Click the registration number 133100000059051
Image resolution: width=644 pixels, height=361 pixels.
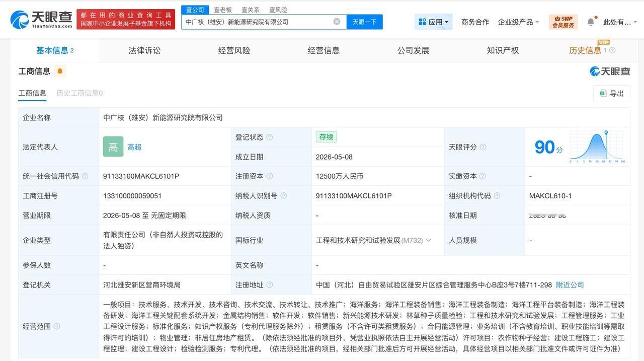pos(132,196)
